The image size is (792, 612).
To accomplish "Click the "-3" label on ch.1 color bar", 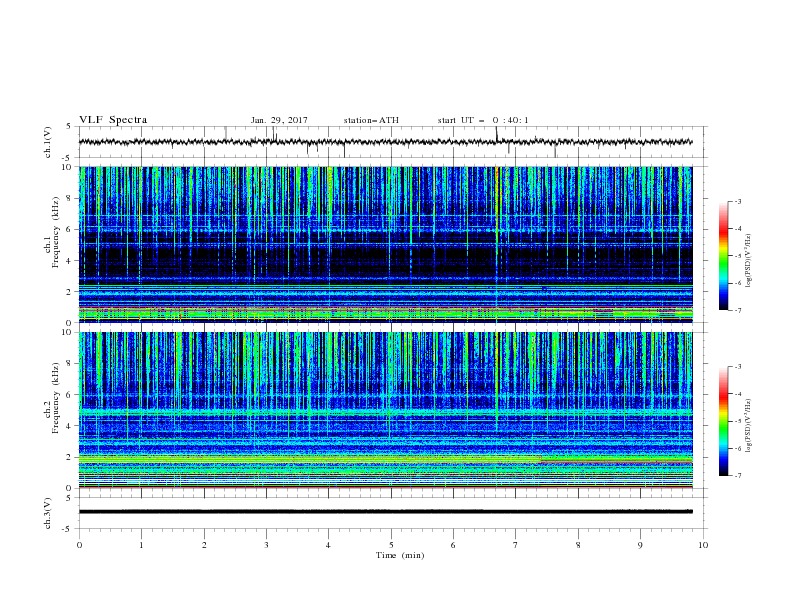I will pyautogui.click(x=738, y=201).
